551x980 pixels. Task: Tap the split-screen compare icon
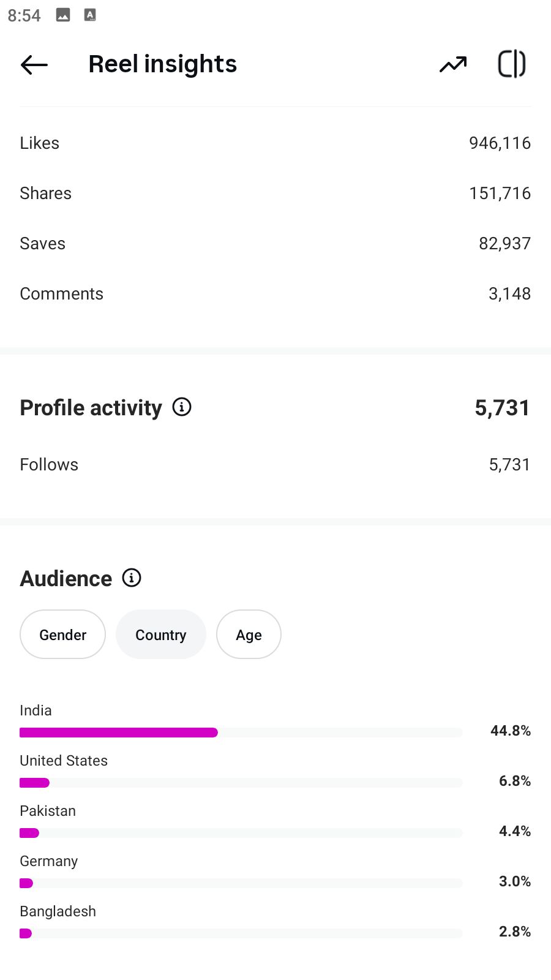pyautogui.click(x=511, y=64)
